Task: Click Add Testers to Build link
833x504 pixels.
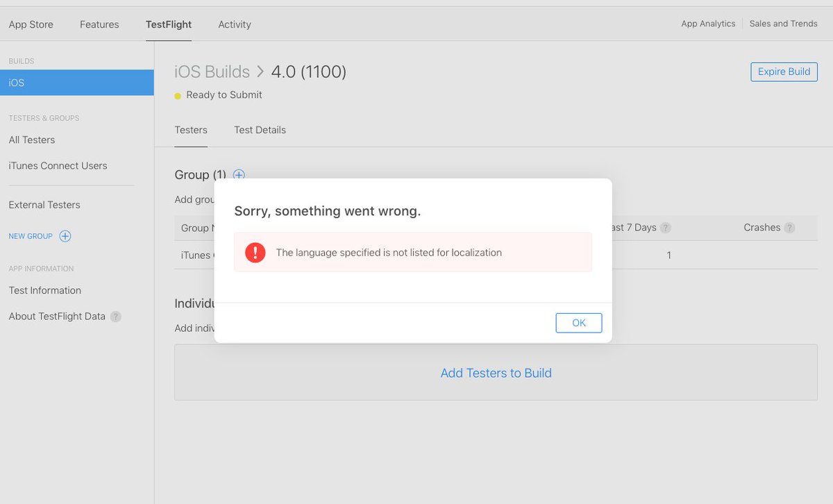Action: 496,373
